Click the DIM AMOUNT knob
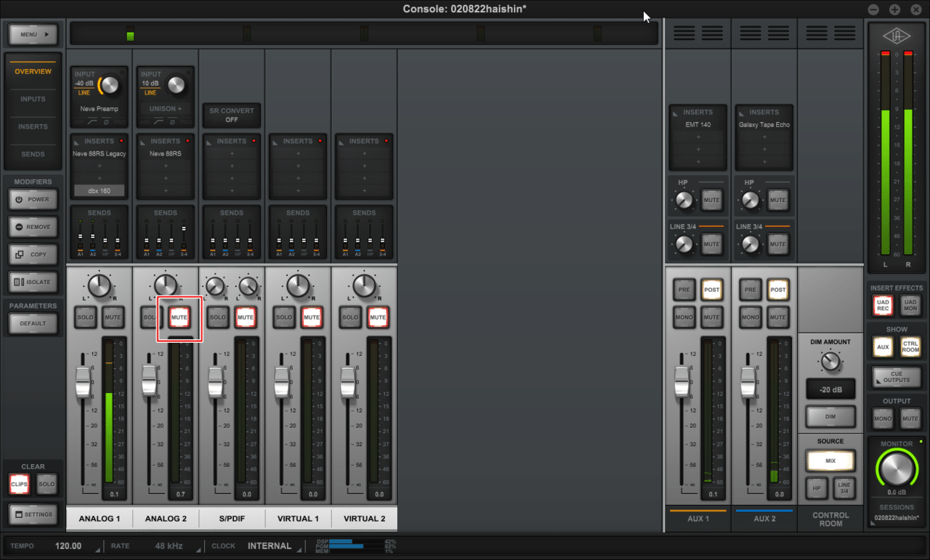The image size is (930, 560). [x=830, y=361]
